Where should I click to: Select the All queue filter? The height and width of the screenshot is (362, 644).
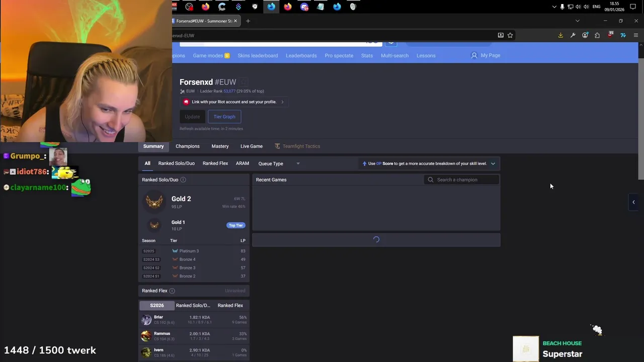click(147, 163)
